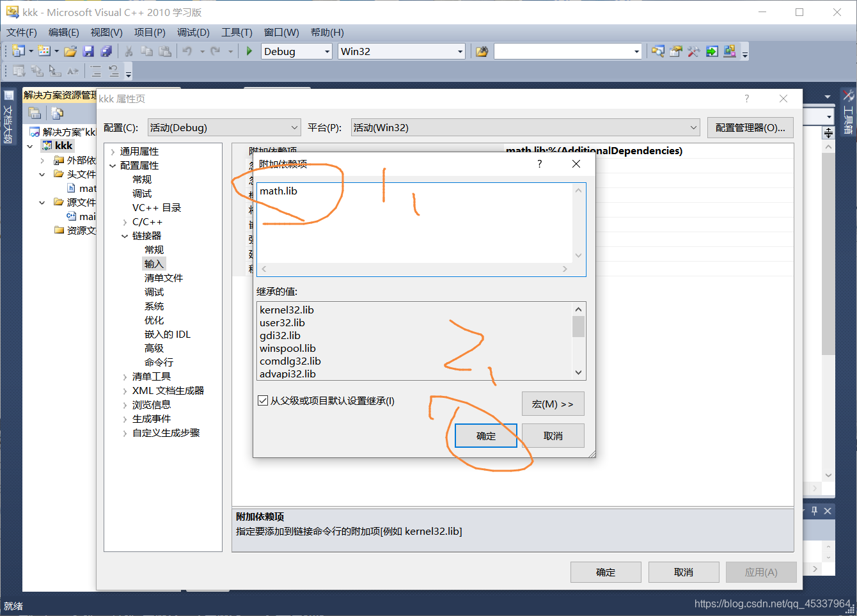Select the 输入 linker tree item
The image size is (857, 616).
154,264
